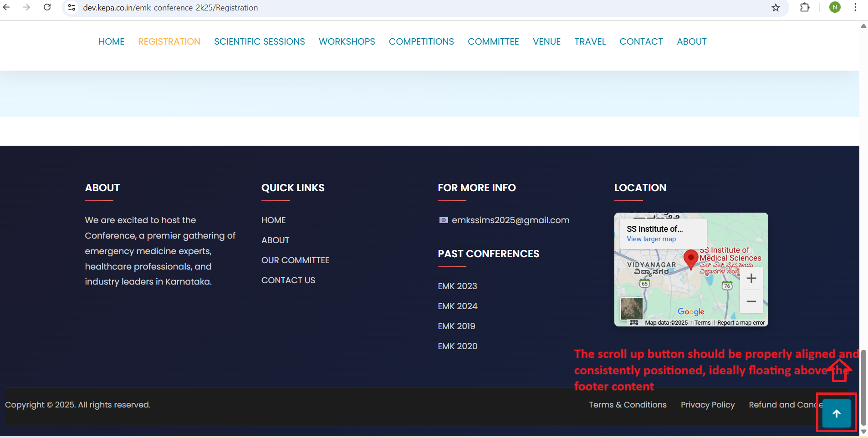Zoom out on the map with minus

751,301
